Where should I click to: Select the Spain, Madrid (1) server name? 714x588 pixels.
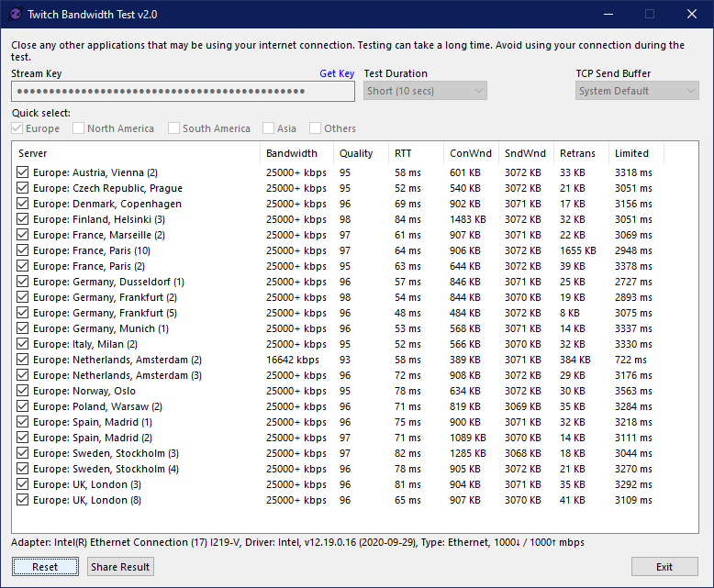click(93, 422)
